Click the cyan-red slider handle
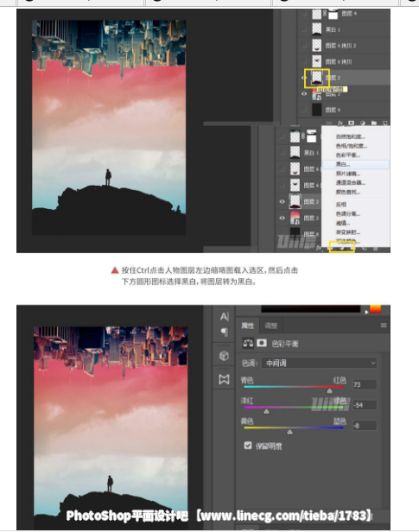The width and height of the screenshot is (419, 532). coord(329,391)
